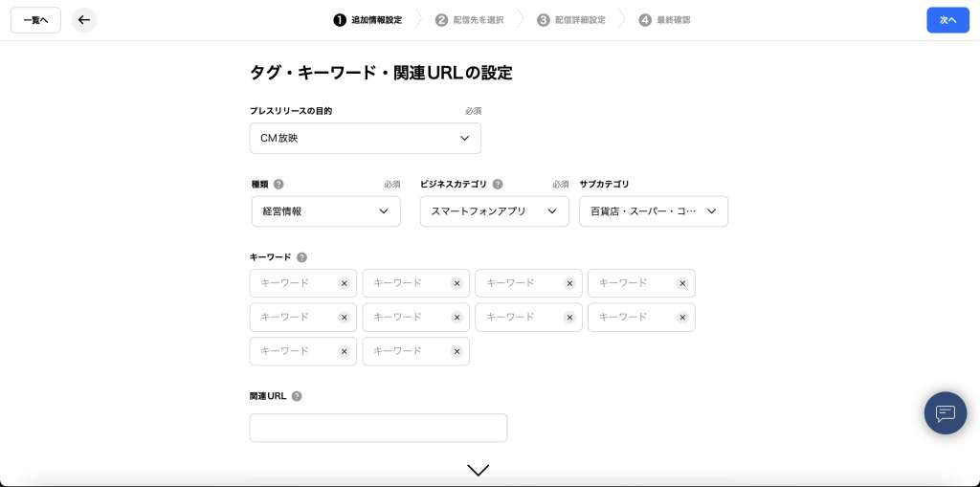The width and height of the screenshot is (980, 487).
Task: Open the 種類 dropdown showing 経営情報
Action: [x=325, y=211]
